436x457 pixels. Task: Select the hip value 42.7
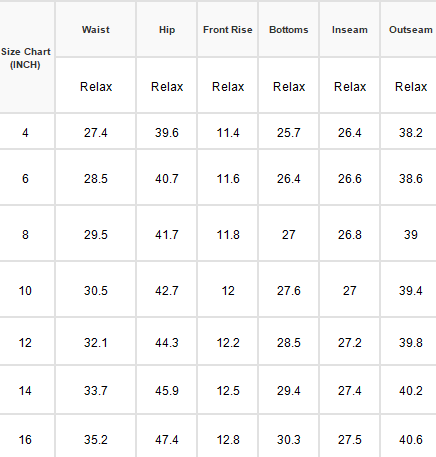[x=167, y=291]
